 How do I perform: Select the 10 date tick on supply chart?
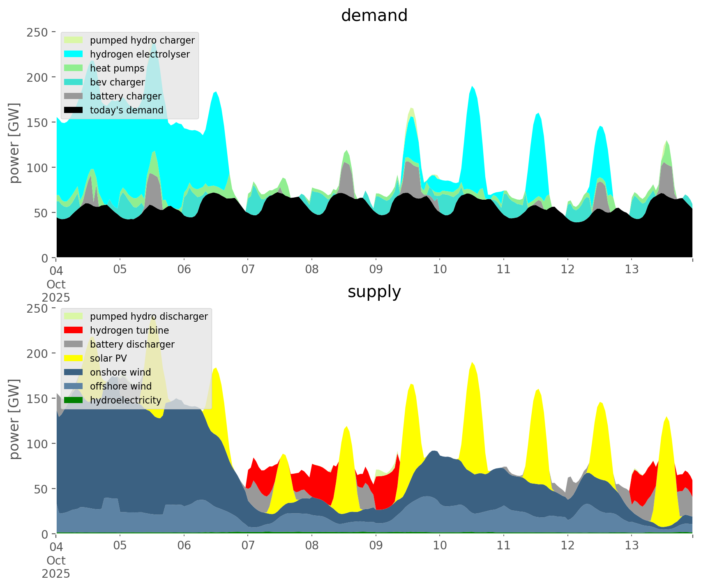pyautogui.click(x=440, y=546)
